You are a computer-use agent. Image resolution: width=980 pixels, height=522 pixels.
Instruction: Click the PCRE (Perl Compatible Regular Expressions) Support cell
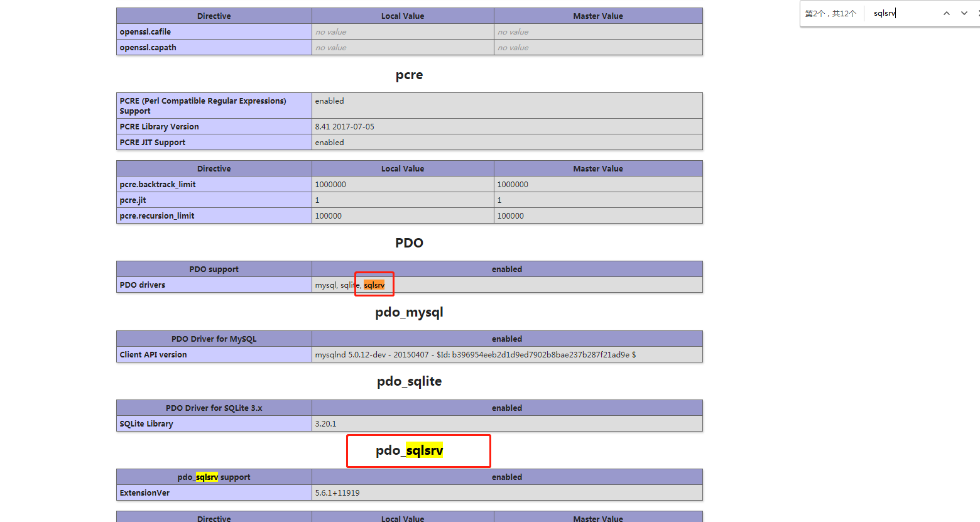click(x=214, y=106)
